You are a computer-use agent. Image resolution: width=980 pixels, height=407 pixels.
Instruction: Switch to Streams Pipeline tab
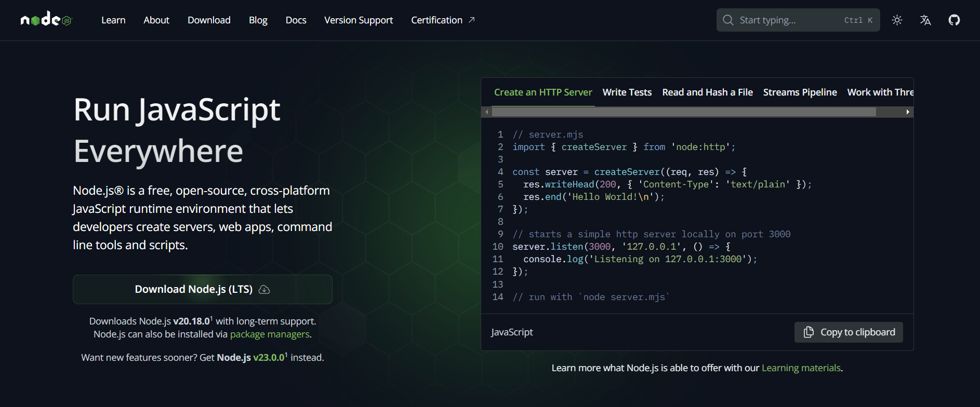pyautogui.click(x=800, y=92)
